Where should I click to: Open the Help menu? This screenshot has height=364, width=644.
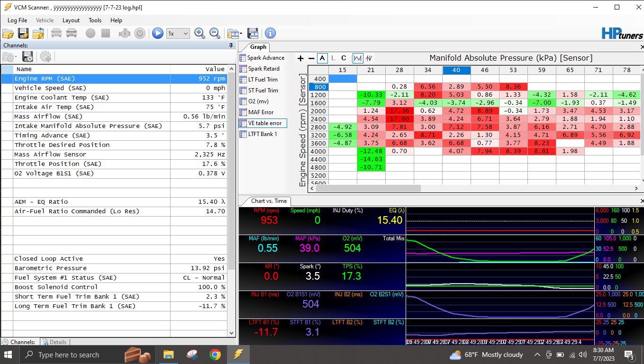point(116,20)
